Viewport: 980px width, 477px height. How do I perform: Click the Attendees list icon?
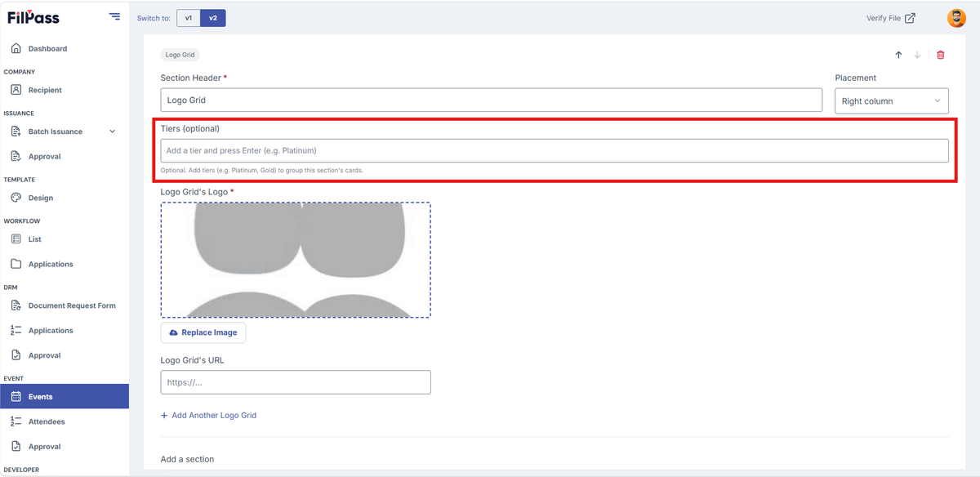coord(16,421)
